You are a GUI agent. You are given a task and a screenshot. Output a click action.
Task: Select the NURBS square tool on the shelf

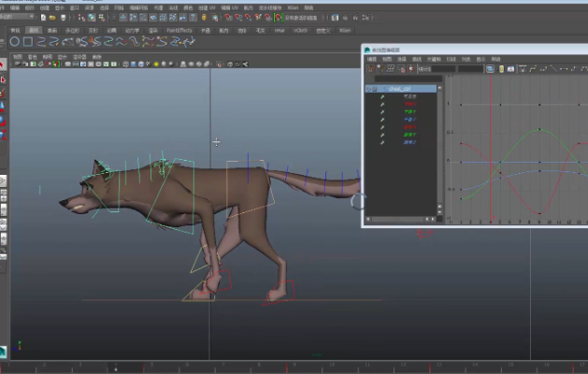point(27,42)
